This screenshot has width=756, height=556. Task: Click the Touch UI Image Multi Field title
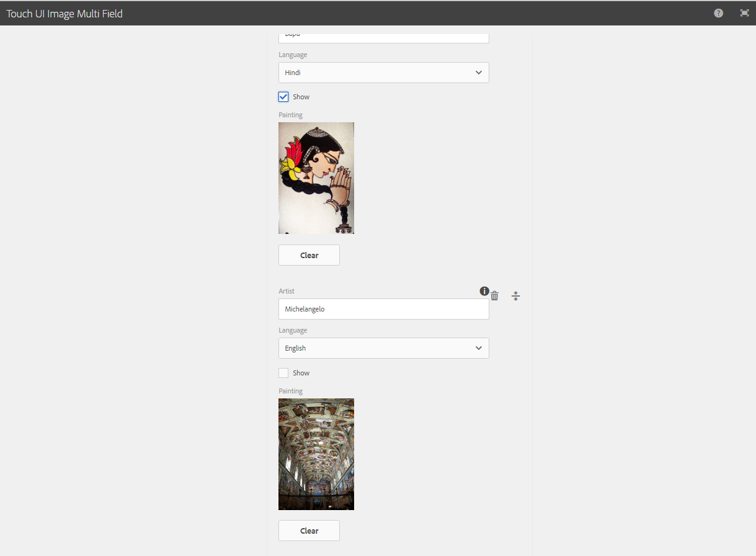point(64,13)
